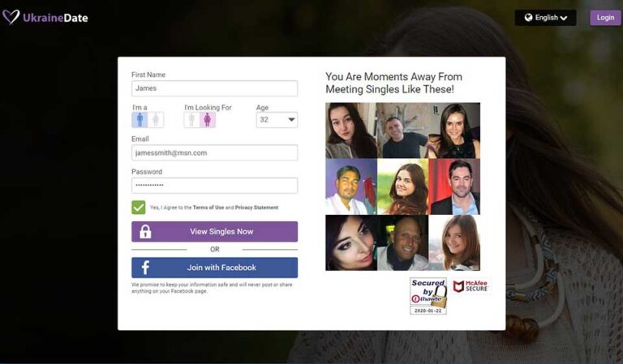The image size is (623, 364).
Task: Expand the English language selector
Action: coord(545,18)
